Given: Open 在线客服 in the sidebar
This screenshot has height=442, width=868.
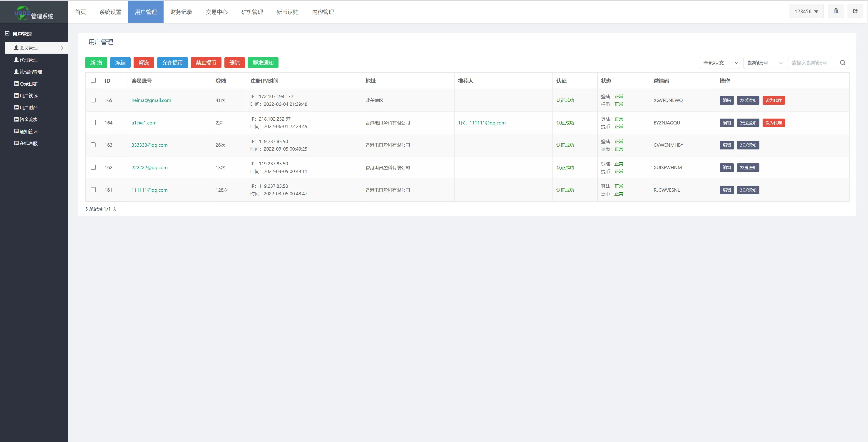Looking at the screenshot, I should (28, 144).
